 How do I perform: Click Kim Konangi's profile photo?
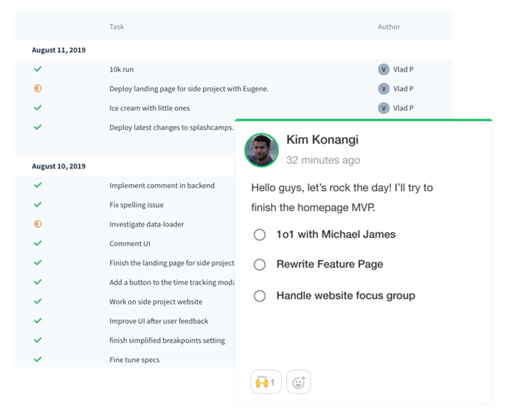coord(261,150)
